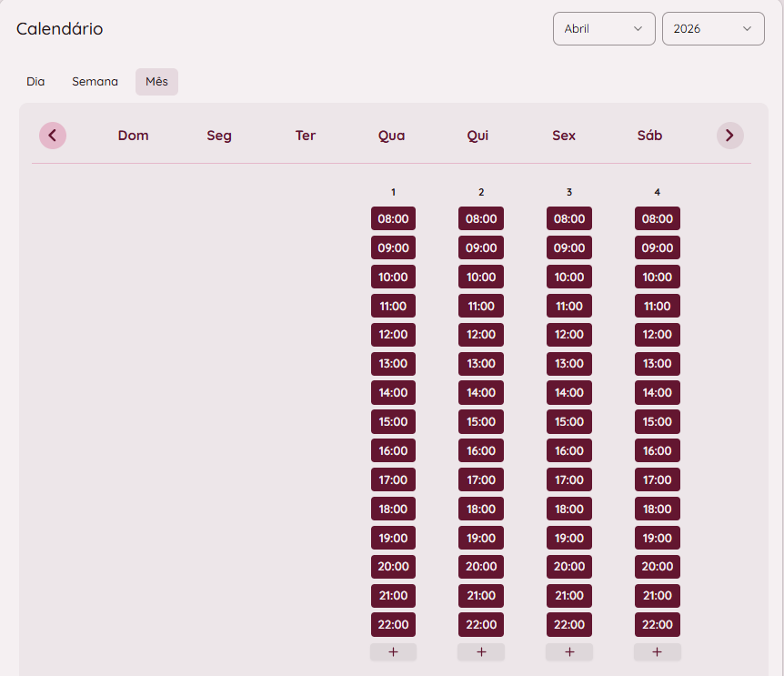Click the plus icon under day 4

pyautogui.click(x=658, y=651)
